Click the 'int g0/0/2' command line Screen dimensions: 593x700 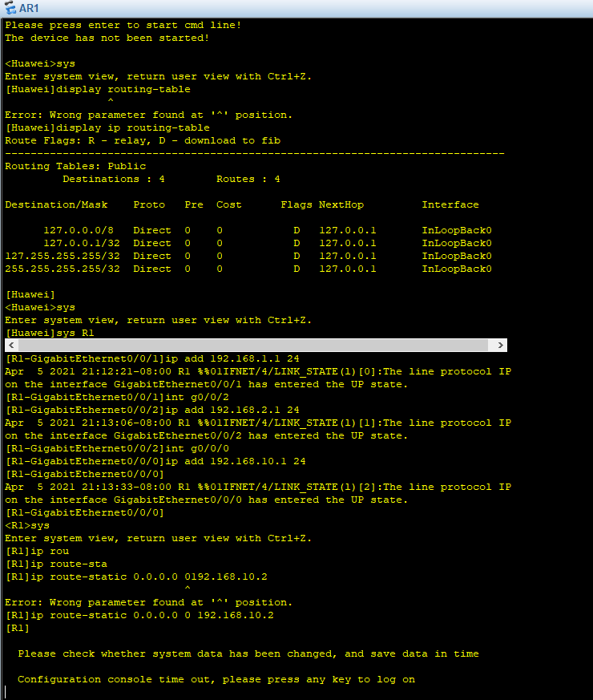[x=117, y=397]
